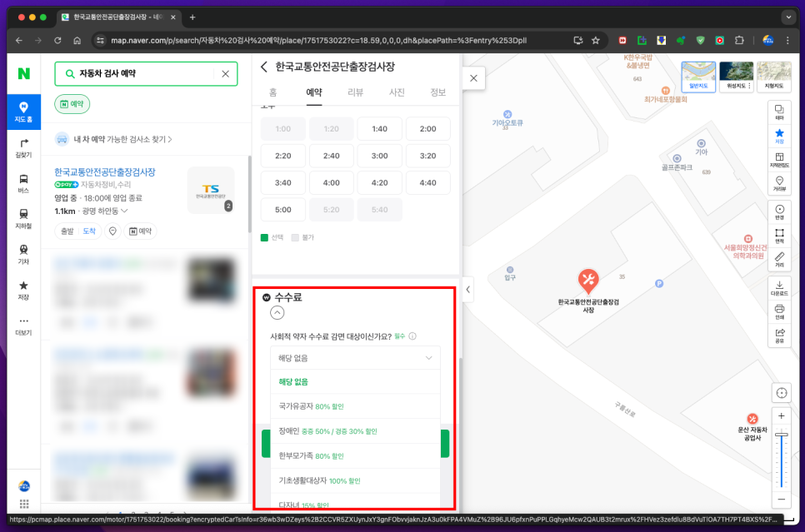Switch to the 홈 tab
This screenshot has height=532, width=805.
pos(272,92)
